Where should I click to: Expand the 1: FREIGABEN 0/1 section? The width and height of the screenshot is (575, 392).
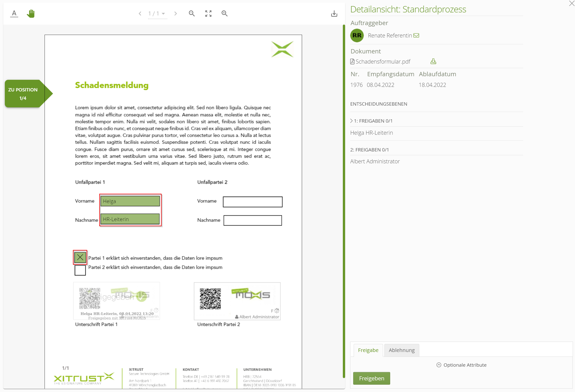pyautogui.click(x=351, y=121)
